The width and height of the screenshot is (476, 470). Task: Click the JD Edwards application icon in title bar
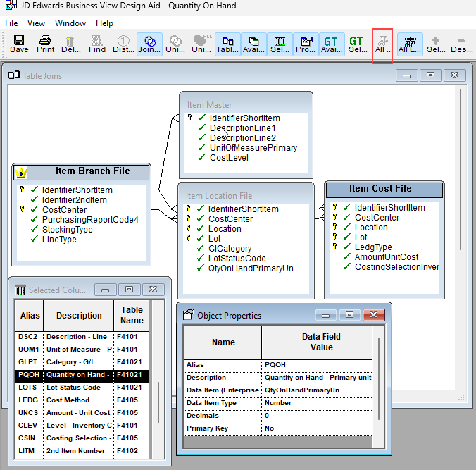pos(11,4)
